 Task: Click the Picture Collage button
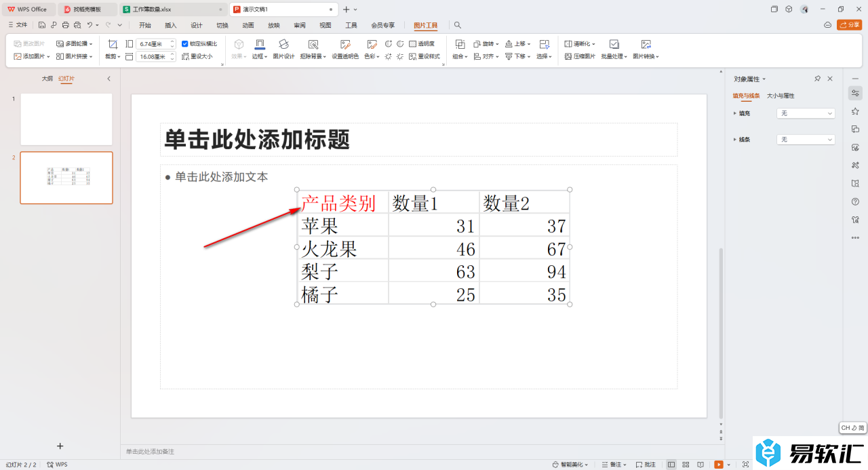tap(73, 56)
